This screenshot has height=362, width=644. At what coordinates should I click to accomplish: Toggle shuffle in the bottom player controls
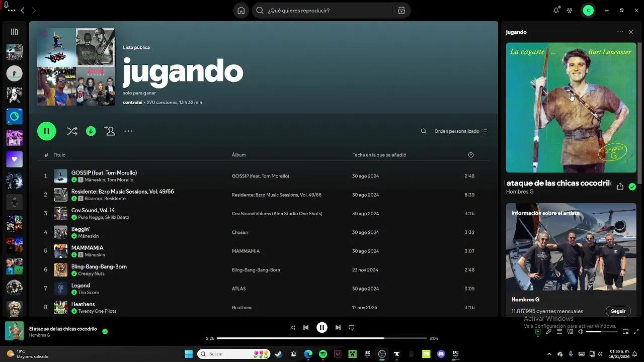(x=292, y=327)
